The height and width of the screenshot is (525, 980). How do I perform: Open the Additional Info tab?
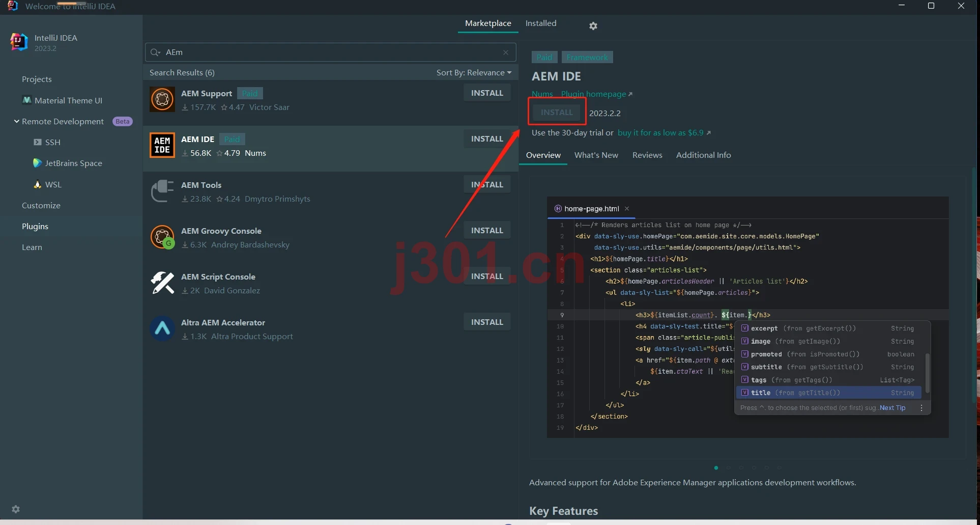click(x=703, y=155)
